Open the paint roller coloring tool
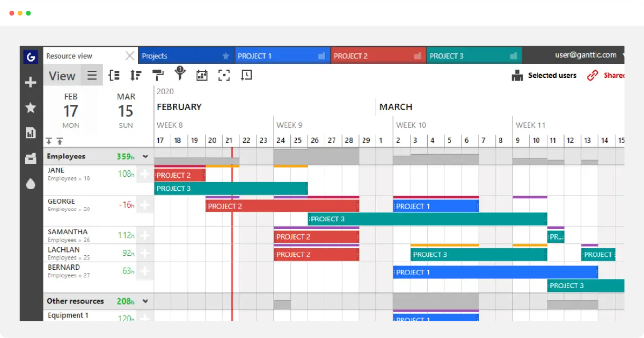Screen dimensions: 644x338 coord(158,75)
